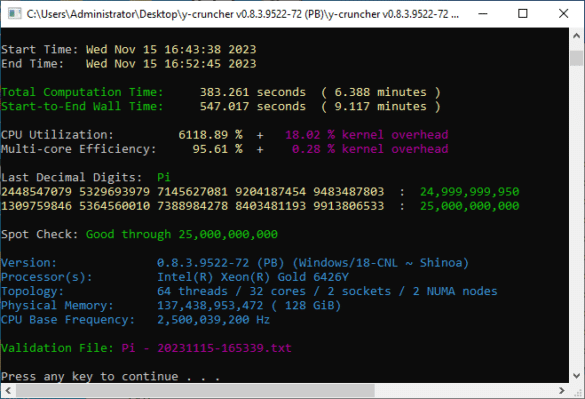Click the horizontal scrollbar right arrow
Image resolution: width=585 pixels, height=399 pixels.
tap(561, 390)
